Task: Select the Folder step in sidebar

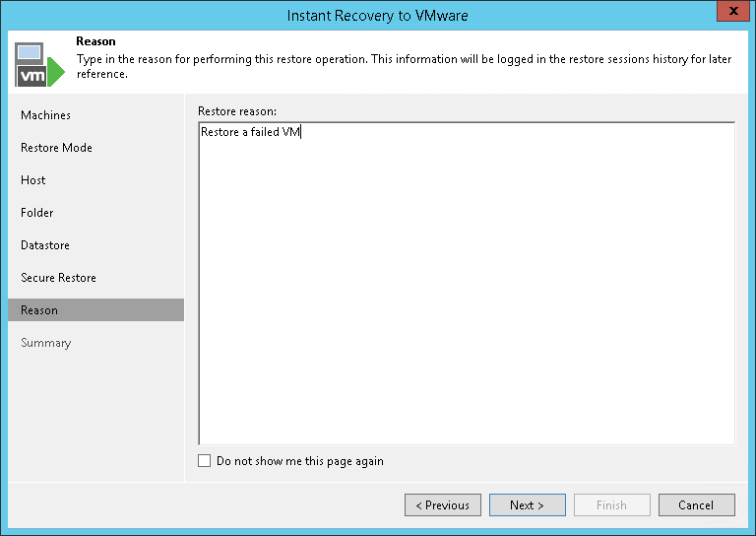Action: tap(37, 213)
